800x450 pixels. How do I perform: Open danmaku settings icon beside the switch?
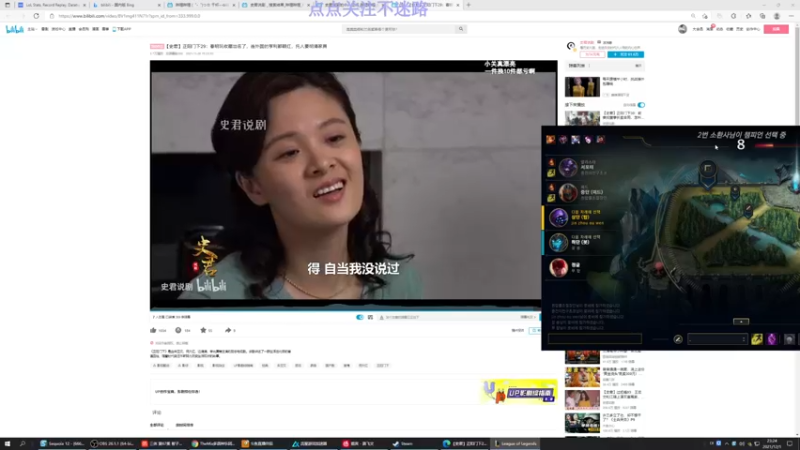(370, 317)
